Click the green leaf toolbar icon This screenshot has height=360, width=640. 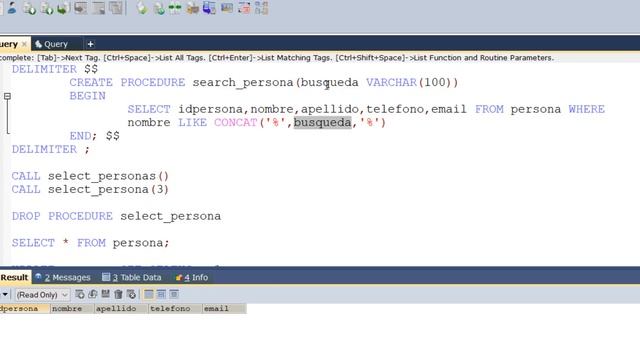pos(142,8)
